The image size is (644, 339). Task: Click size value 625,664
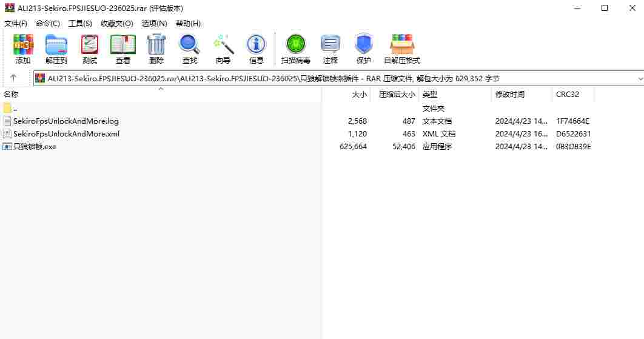tap(353, 147)
